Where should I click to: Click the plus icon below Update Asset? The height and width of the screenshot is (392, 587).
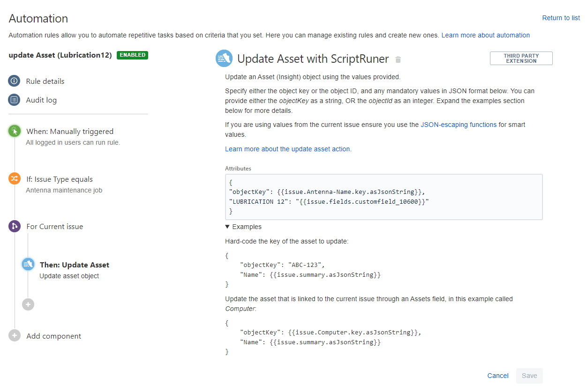coord(28,304)
